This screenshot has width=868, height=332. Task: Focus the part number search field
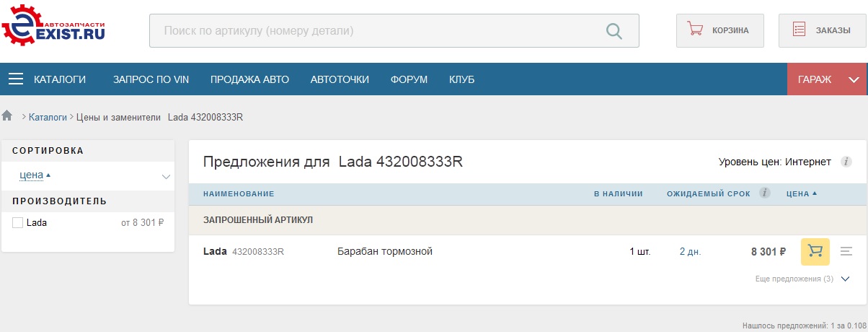point(375,31)
